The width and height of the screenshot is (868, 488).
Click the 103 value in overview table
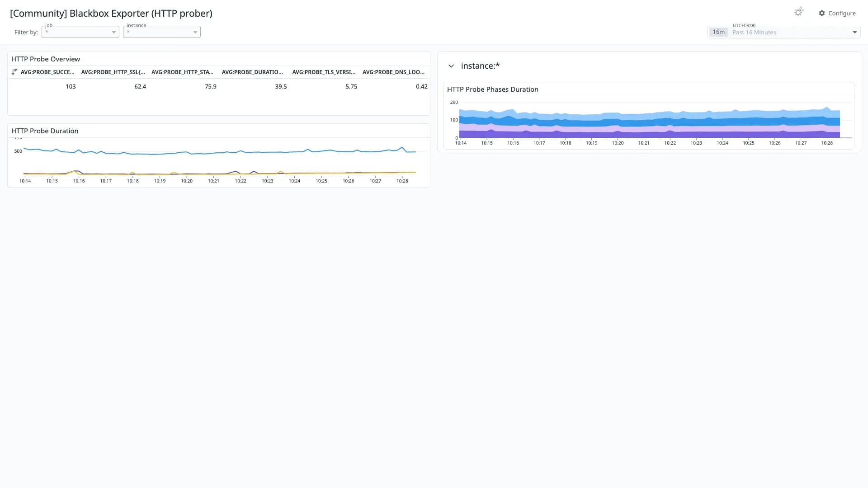[71, 86]
